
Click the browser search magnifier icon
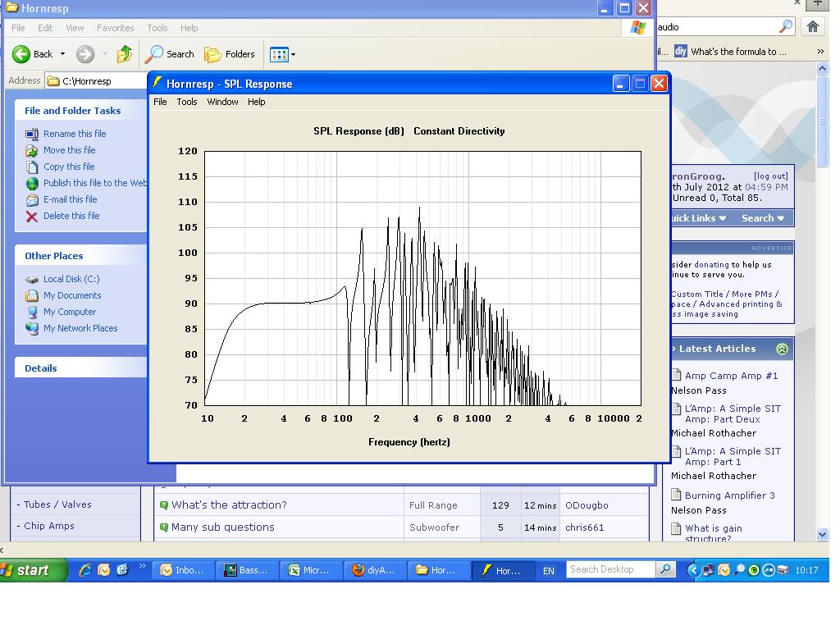[x=786, y=26]
